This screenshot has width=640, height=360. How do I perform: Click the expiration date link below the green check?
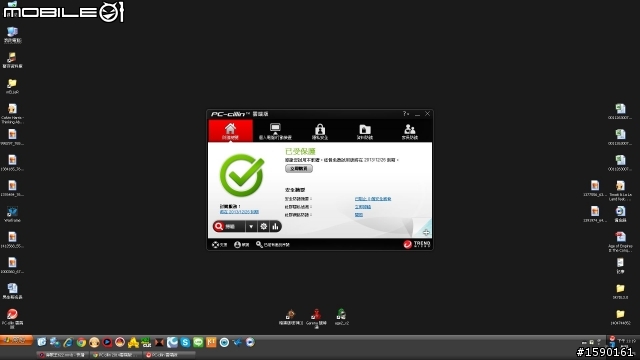coord(239,212)
